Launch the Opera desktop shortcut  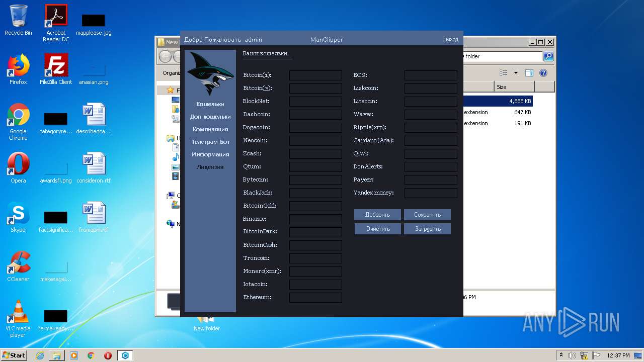click(x=18, y=168)
